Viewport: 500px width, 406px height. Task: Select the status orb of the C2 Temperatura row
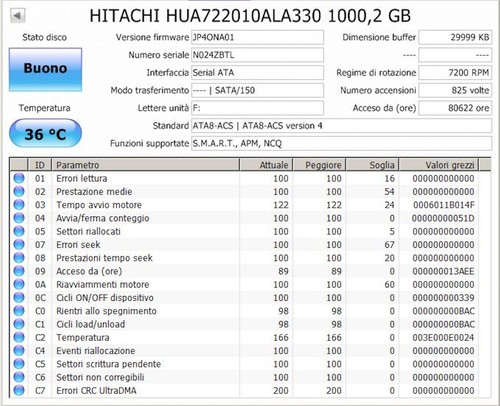(x=19, y=337)
